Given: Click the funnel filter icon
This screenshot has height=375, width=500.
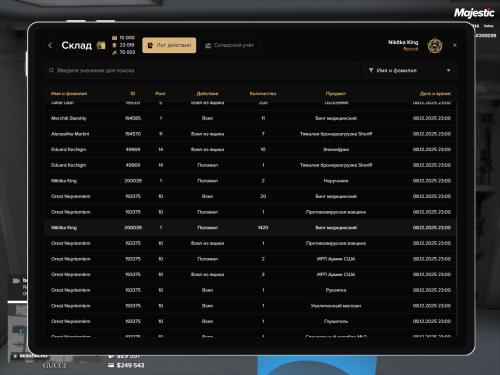Looking at the screenshot, I should point(371,71).
